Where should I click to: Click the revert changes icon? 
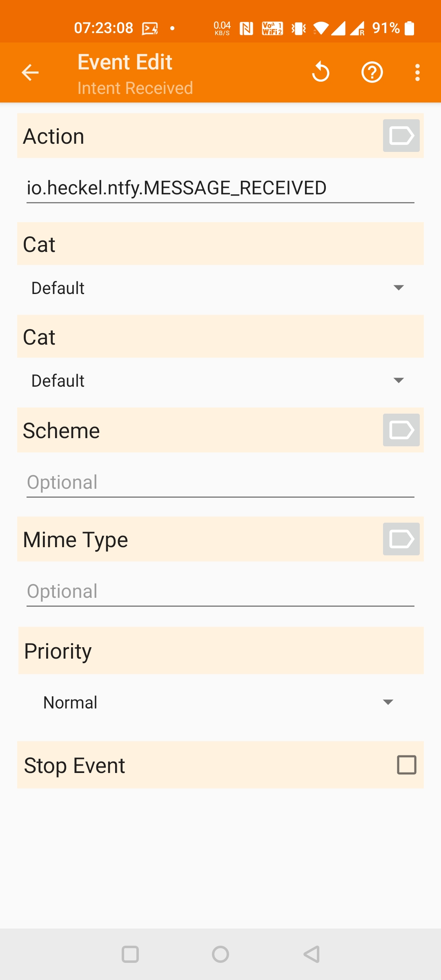coord(321,72)
